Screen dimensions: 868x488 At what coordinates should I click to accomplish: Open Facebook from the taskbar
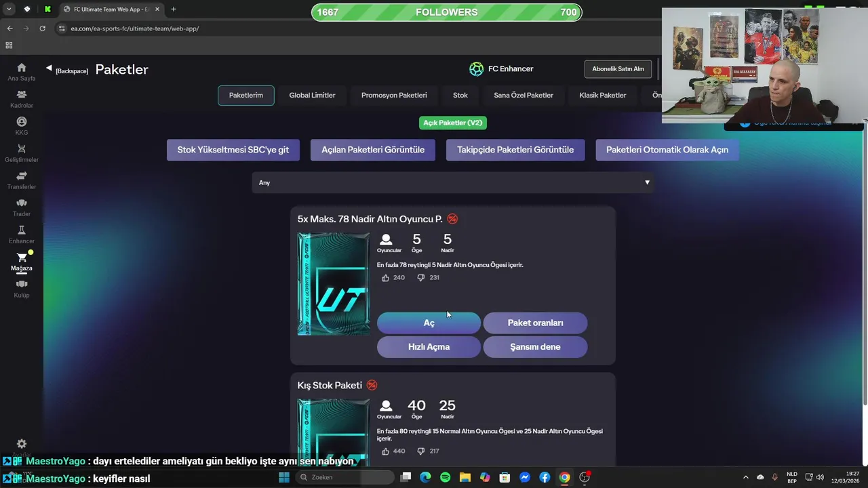545,477
